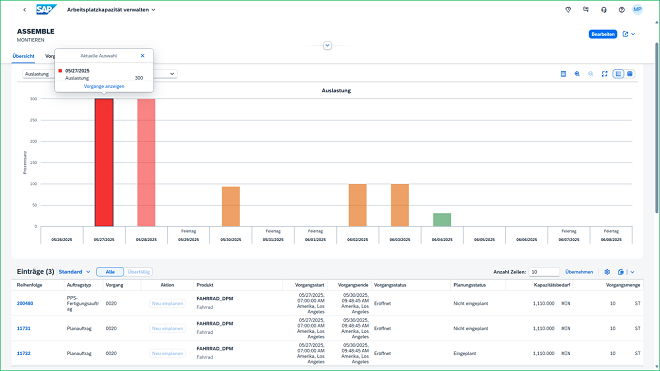Switch to table-only view toggle
This screenshot has height=371, width=660.
630,74
